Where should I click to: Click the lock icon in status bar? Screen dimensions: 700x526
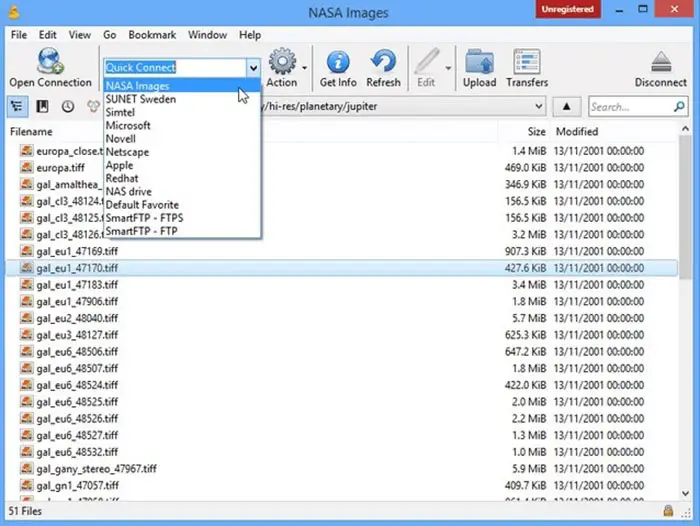[x=668, y=510]
